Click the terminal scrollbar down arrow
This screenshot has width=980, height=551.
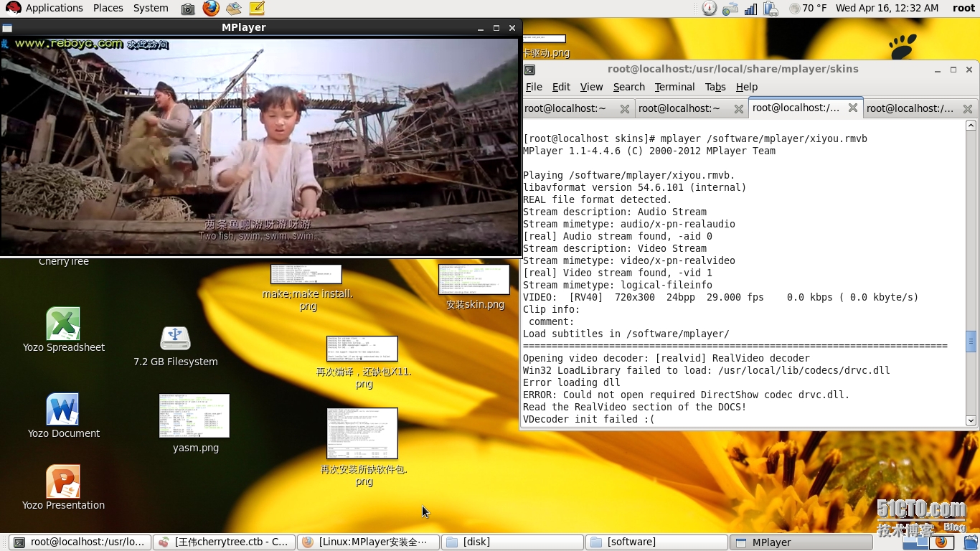click(x=971, y=421)
